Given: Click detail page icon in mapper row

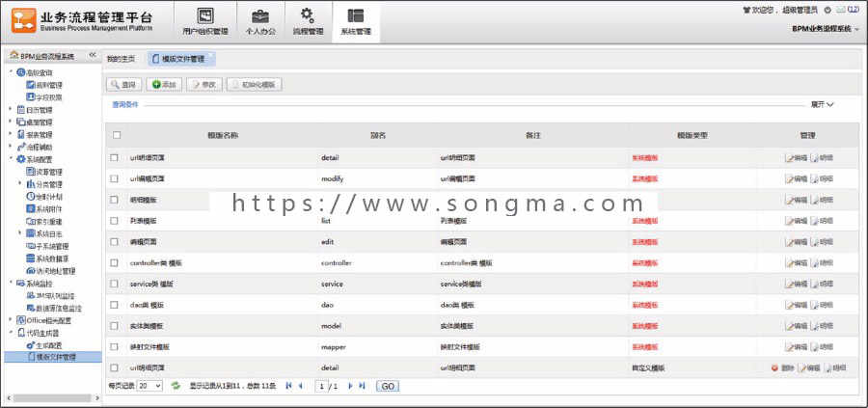Looking at the screenshot, I should tap(814, 347).
